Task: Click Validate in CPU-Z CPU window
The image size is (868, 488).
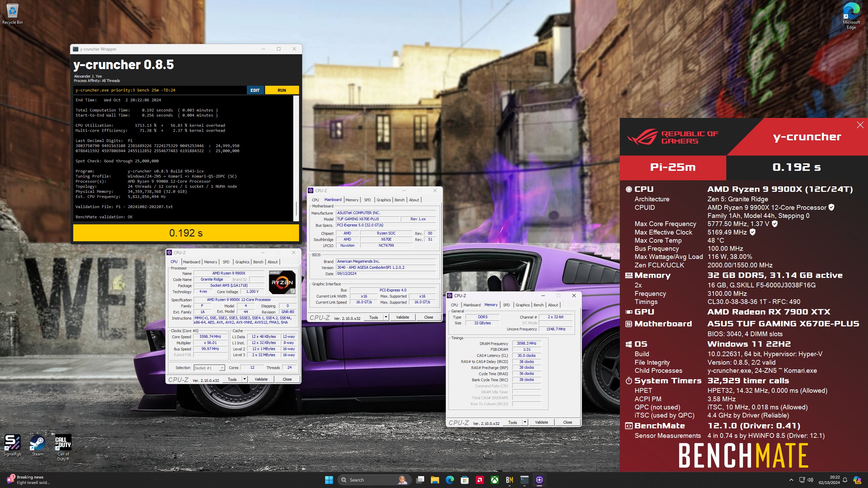Action: click(x=261, y=379)
